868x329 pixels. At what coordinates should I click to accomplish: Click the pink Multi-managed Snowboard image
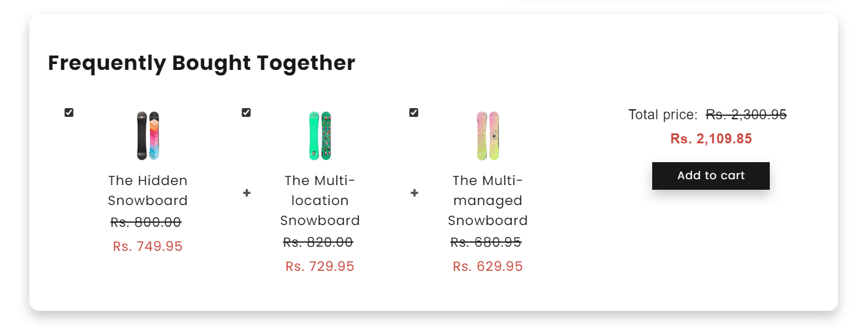coord(488,136)
